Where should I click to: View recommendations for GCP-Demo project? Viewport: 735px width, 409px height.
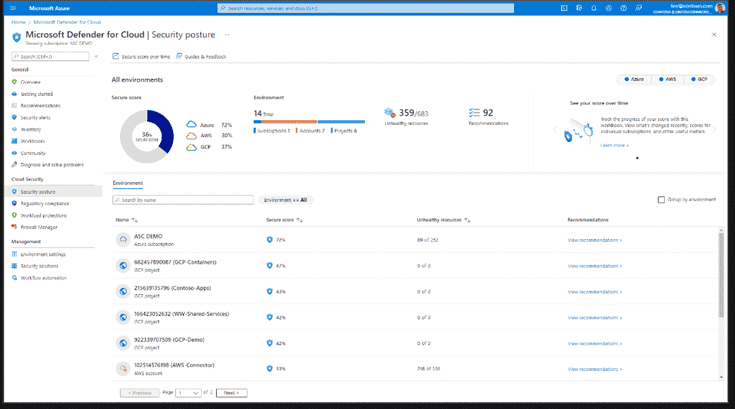[594, 343]
